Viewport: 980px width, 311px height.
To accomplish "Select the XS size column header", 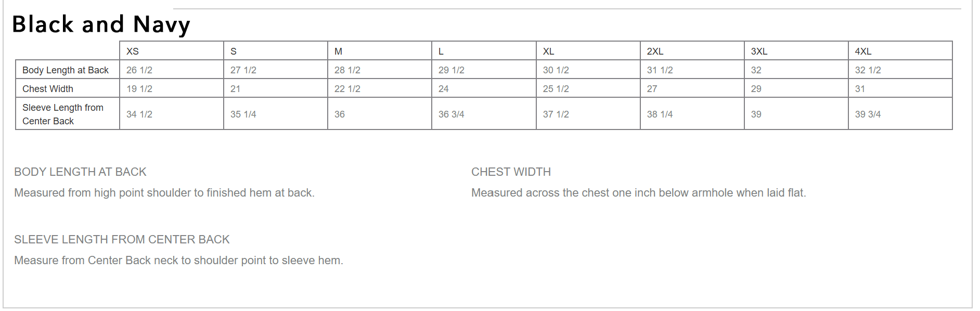I will pyautogui.click(x=133, y=51).
